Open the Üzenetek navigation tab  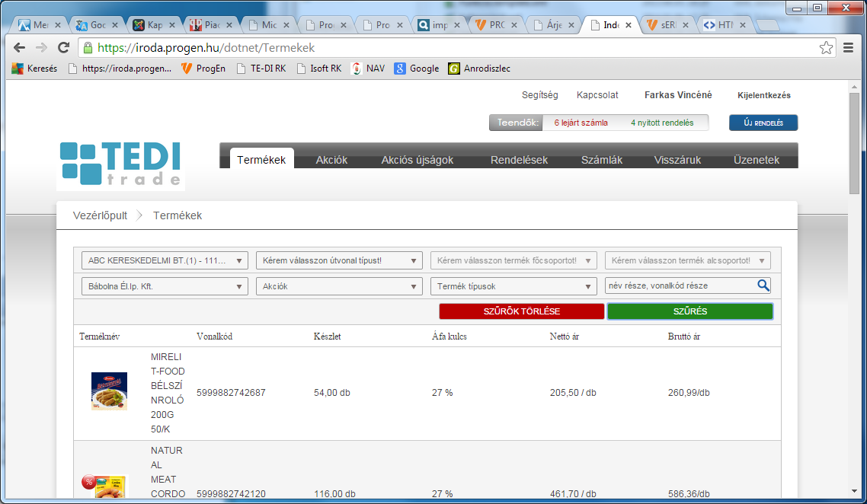[x=756, y=160]
